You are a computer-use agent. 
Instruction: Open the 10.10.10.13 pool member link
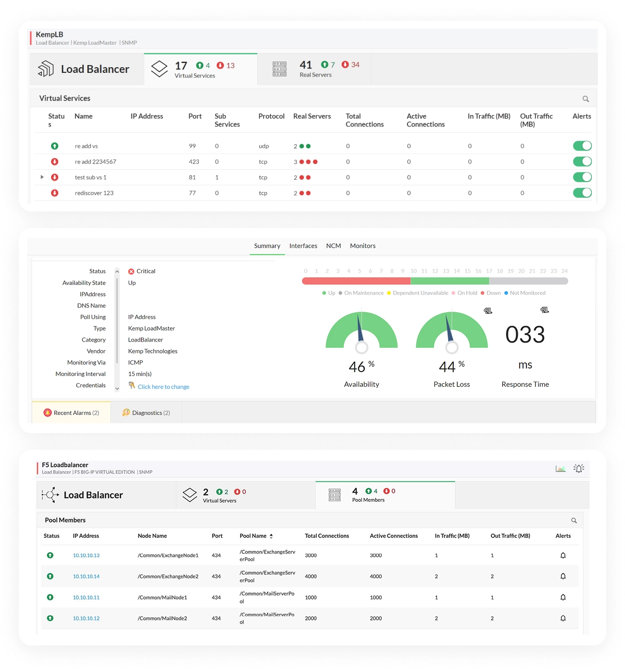86,555
